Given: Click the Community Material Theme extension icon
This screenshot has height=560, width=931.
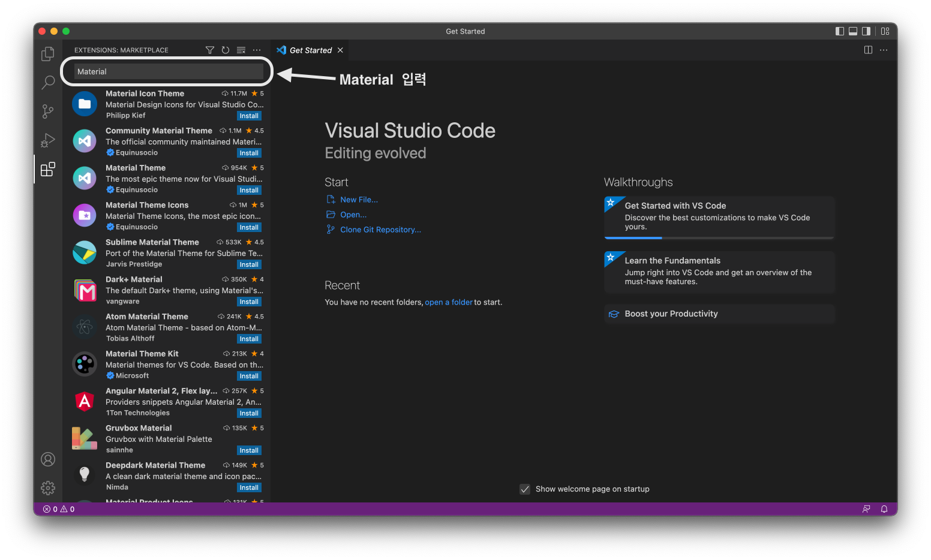Looking at the screenshot, I should point(85,141).
